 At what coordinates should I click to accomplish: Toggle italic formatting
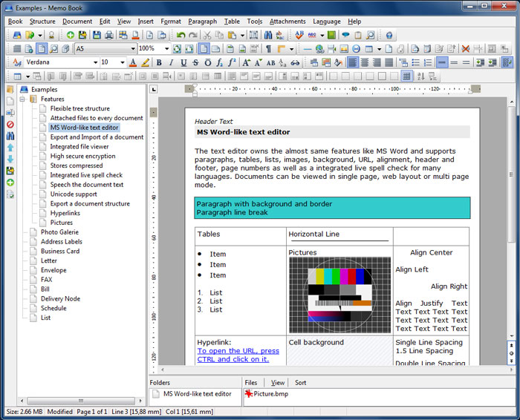point(171,62)
